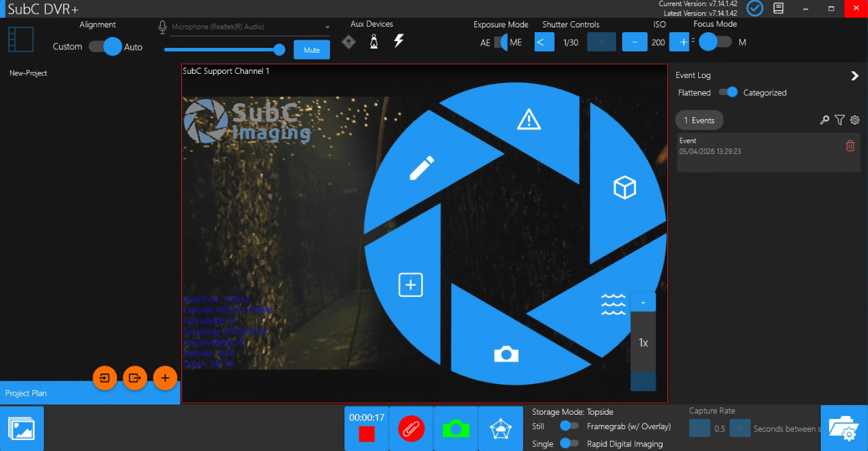Click the version check circle icon
The width and height of the screenshot is (868, 451).
pos(755,8)
